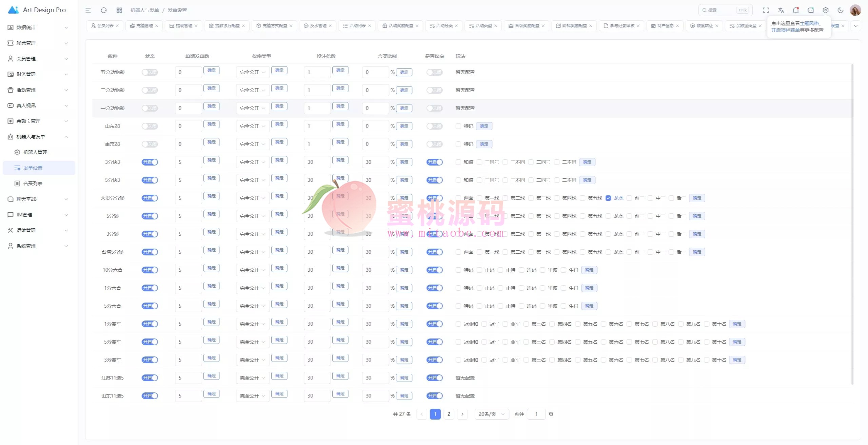Open the settings gear icon in header
Screen dimensions: 868x445
click(x=826, y=10)
